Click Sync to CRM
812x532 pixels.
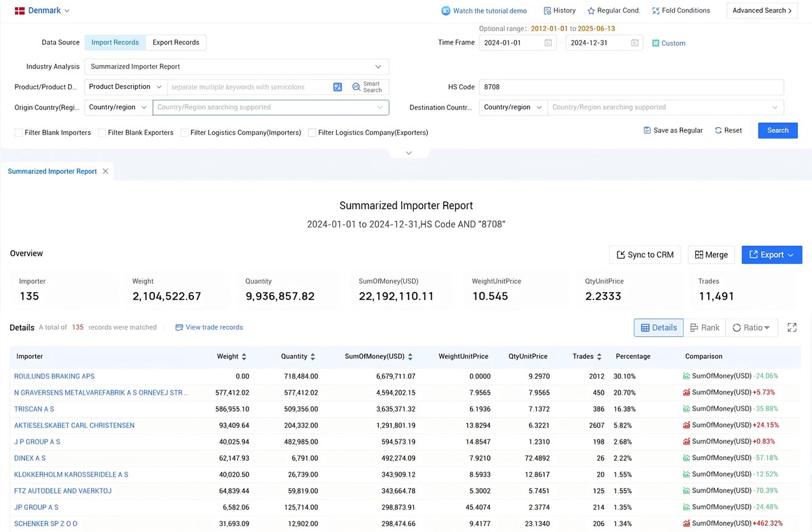click(645, 255)
